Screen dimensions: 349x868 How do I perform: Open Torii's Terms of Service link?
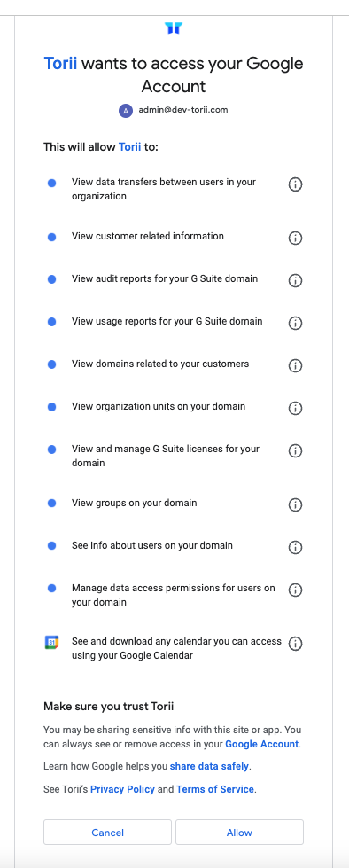click(215, 789)
